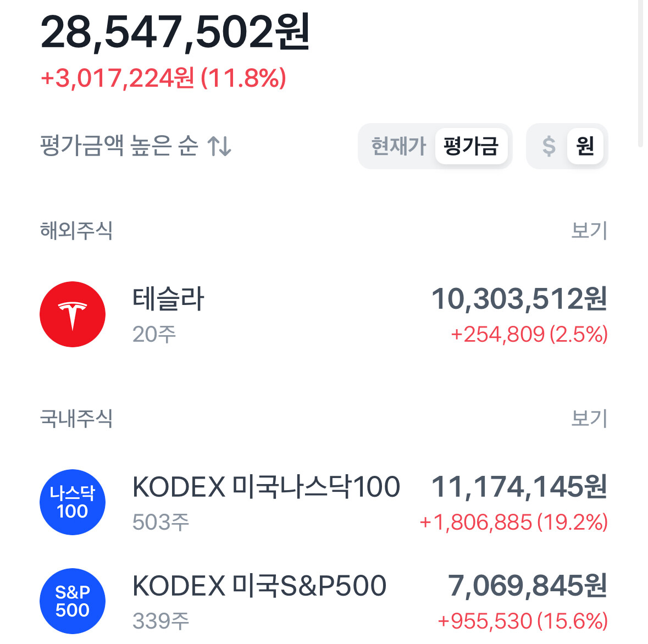Tap the 해외주식 section header

tap(76, 230)
